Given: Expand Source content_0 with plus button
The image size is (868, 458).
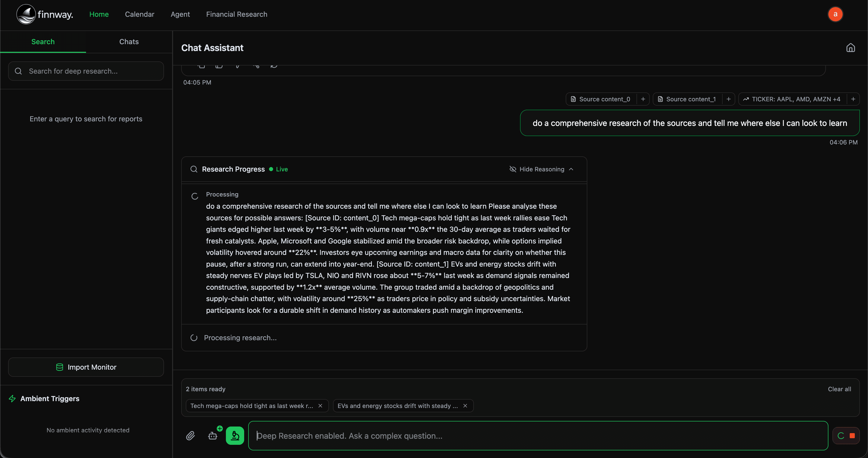Looking at the screenshot, I should (x=643, y=99).
